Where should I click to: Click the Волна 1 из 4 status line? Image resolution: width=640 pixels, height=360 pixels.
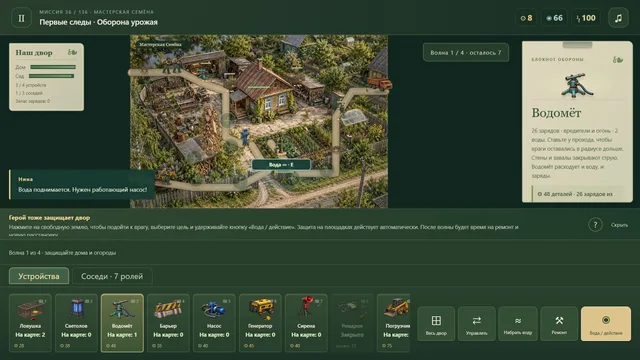pyautogui.click(x=62, y=253)
